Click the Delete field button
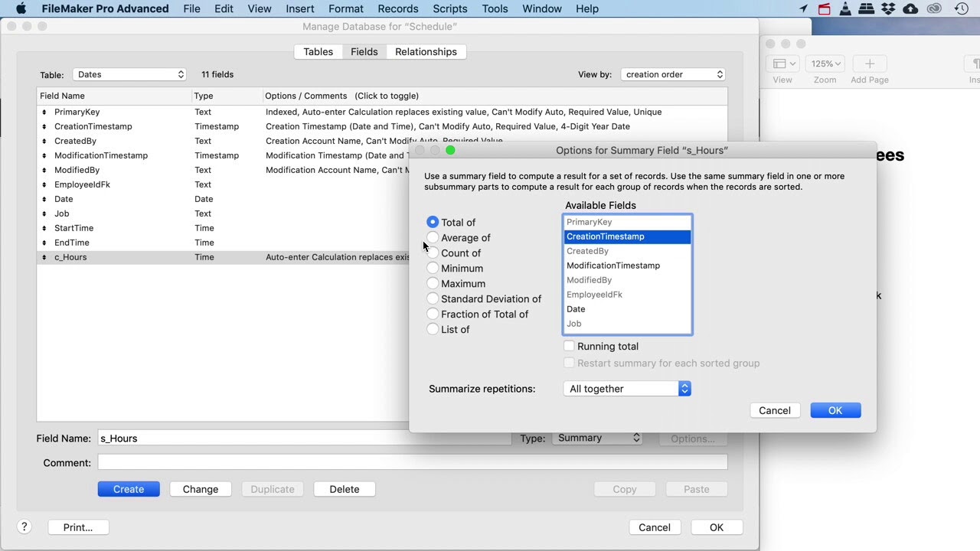980x551 pixels. [345, 489]
